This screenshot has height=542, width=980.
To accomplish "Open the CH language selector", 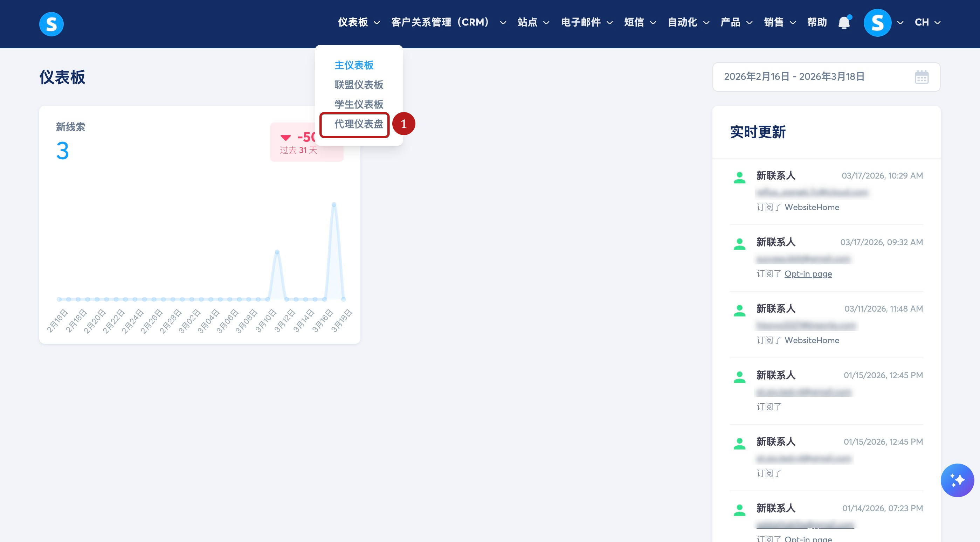I will [x=927, y=22].
